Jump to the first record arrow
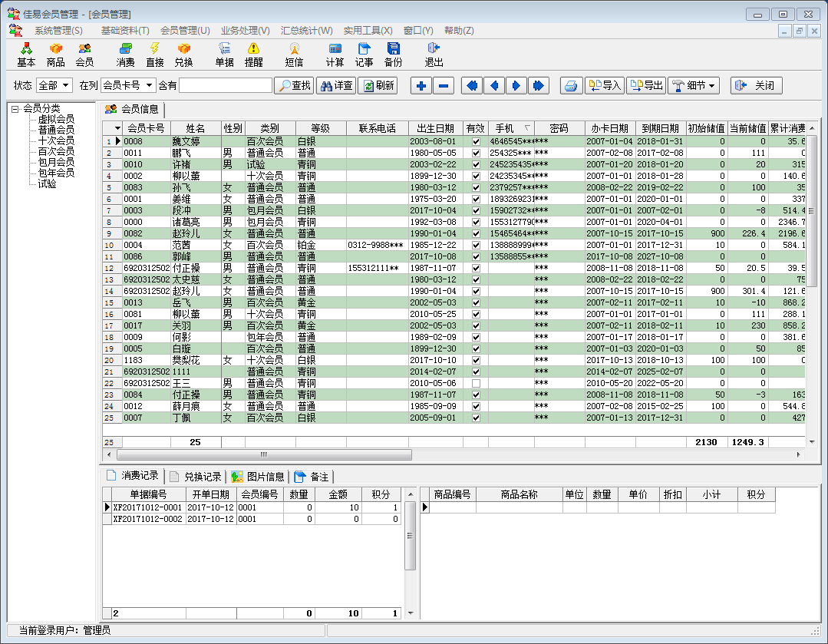 (472, 86)
